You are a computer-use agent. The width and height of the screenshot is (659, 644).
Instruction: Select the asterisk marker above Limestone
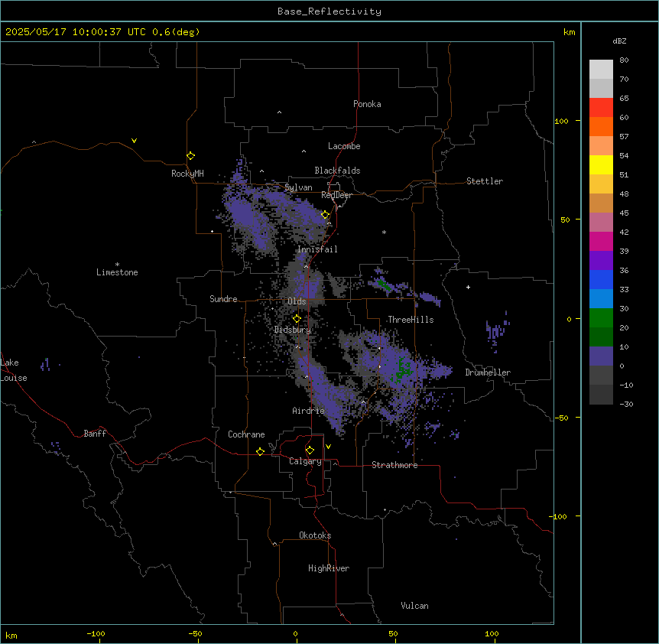117,264
